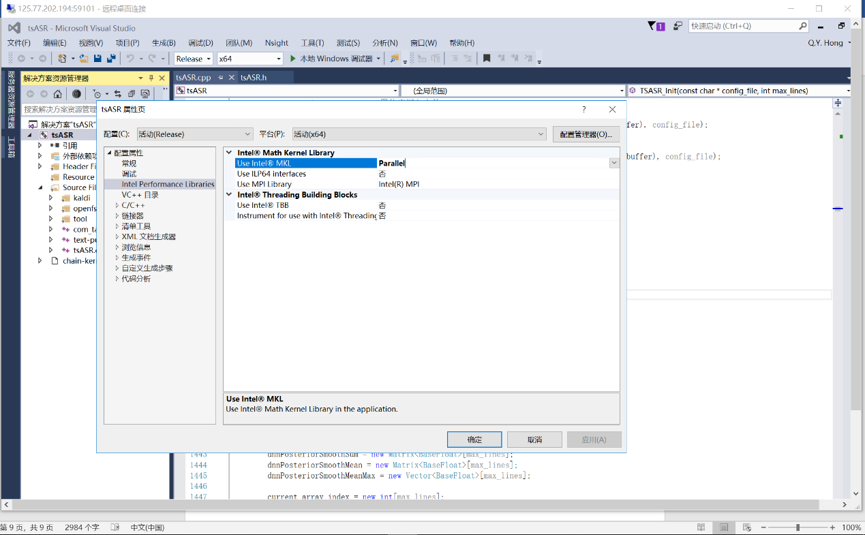Click the Redo arrow in the toolbar
Viewport: 865px width, 535px height.
click(x=152, y=58)
